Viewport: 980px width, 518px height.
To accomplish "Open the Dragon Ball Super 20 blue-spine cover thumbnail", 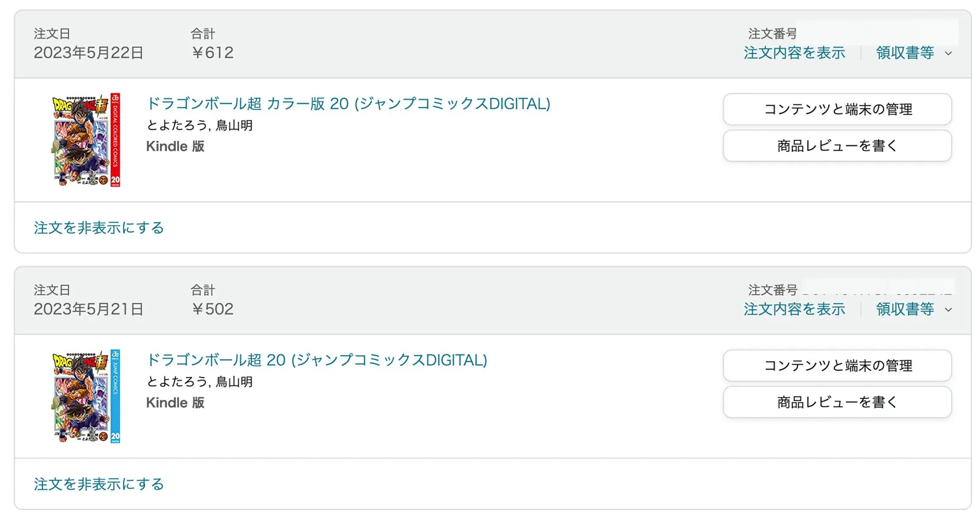I will point(86,396).
